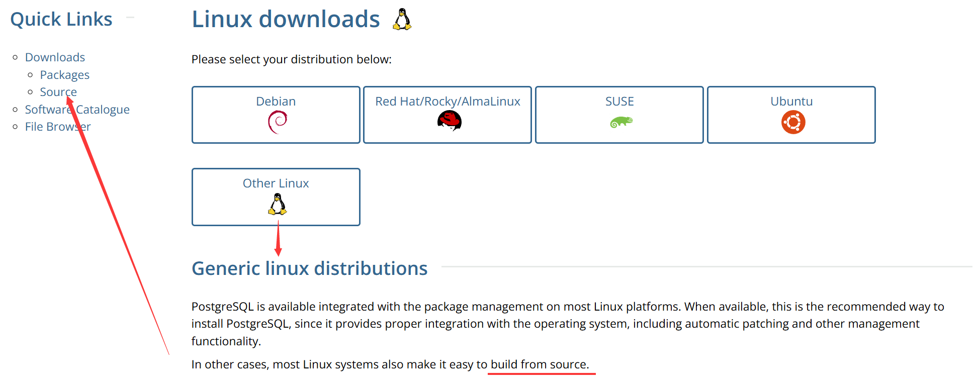Select the SUSE distribution label
Image resolution: width=980 pixels, height=386 pixels.
(x=619, y=102)
